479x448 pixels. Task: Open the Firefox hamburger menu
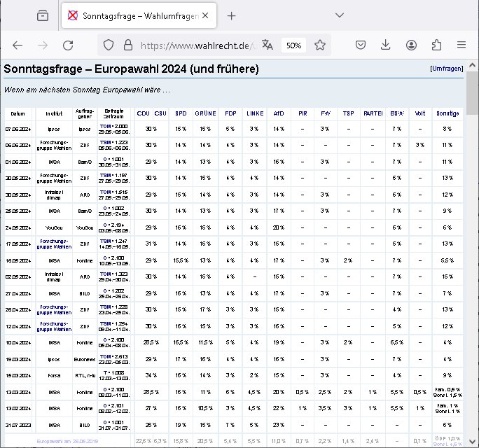tap(461, 45)
